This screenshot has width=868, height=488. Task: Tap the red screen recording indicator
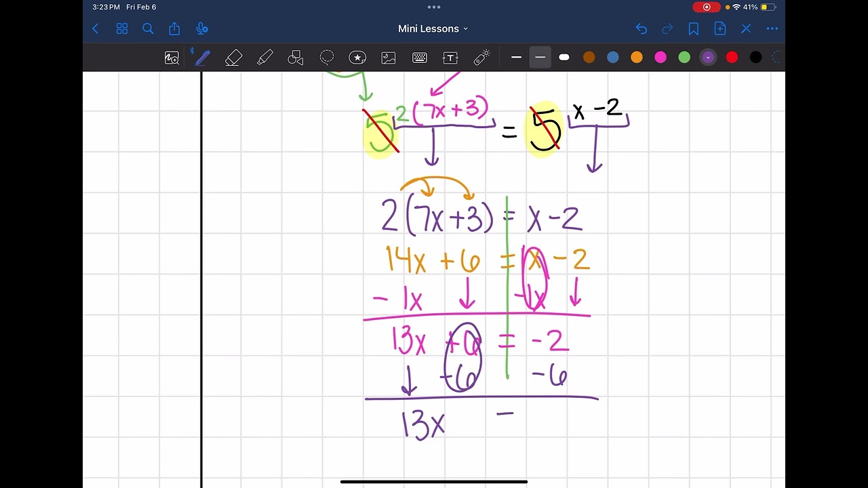coord(707,7)
